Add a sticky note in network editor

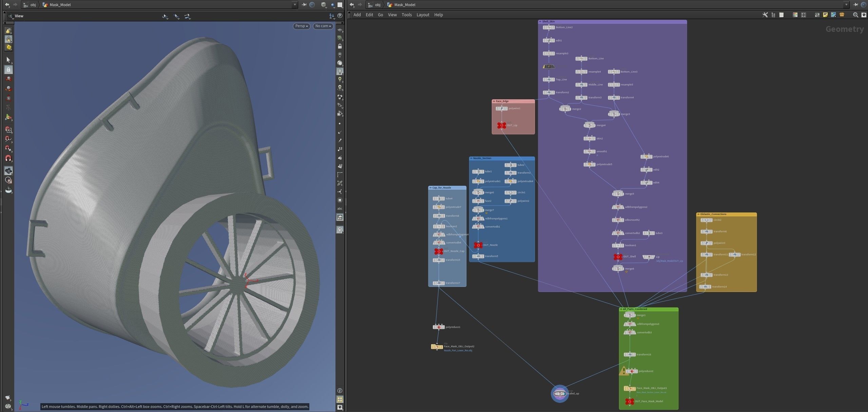[x=825, y=15]
